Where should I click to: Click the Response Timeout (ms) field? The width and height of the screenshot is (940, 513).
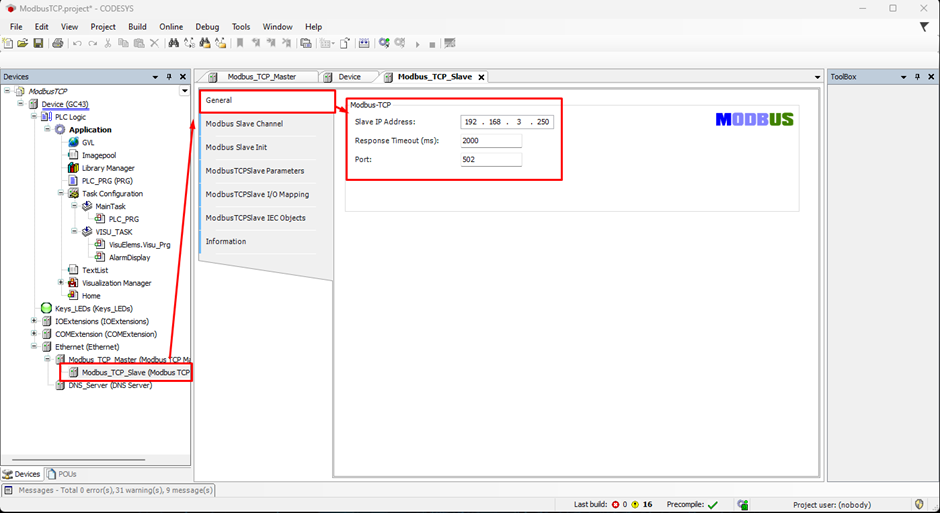[491, 141]
